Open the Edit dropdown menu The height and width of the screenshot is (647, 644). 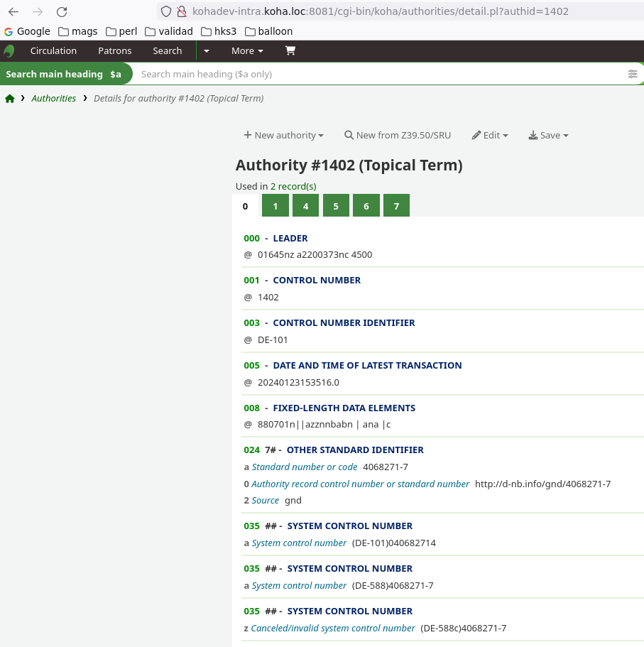490,136
